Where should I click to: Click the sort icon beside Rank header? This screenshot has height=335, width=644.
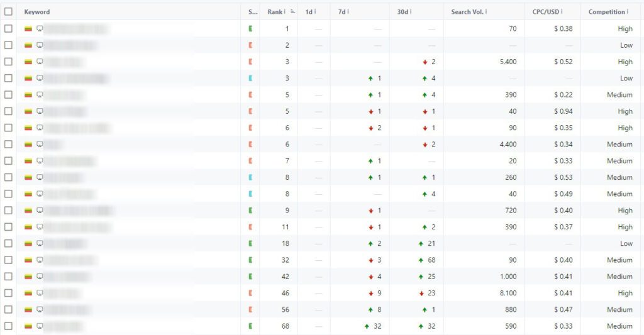292,12
